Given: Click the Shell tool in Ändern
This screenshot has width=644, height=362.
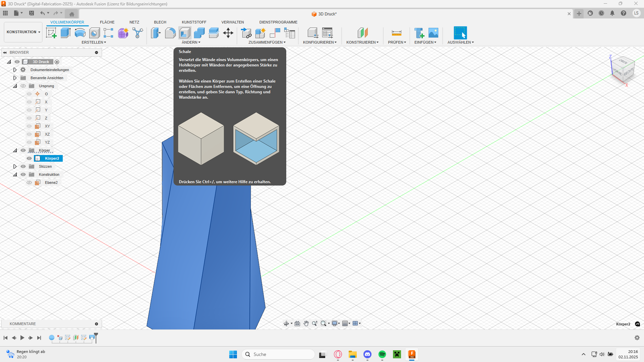Looking at the screenshot, I should point(185,33).
